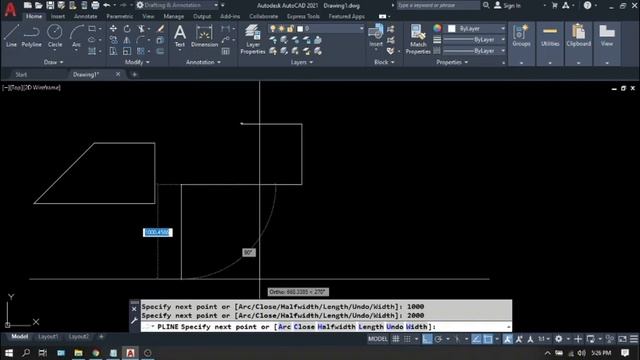The height and width of the screenshot is (360, 640).
Task: Open Layer Properties manager
Action: [253, 39]
